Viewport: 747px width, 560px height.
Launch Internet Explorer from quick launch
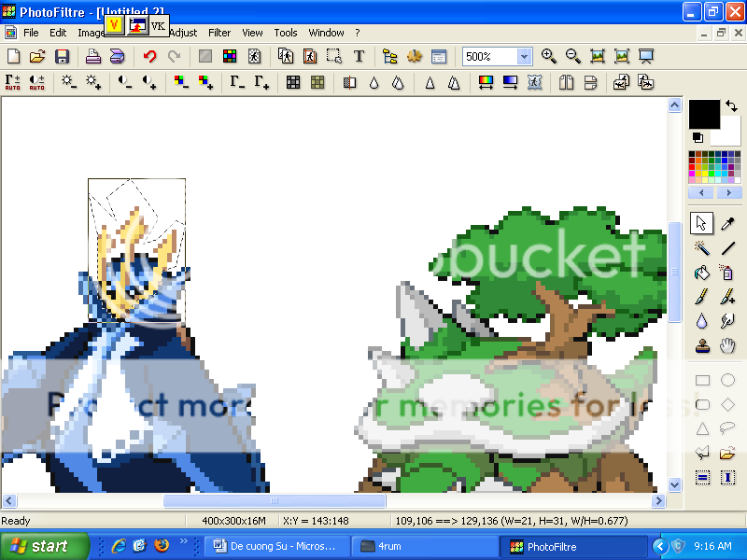[119, 545]
